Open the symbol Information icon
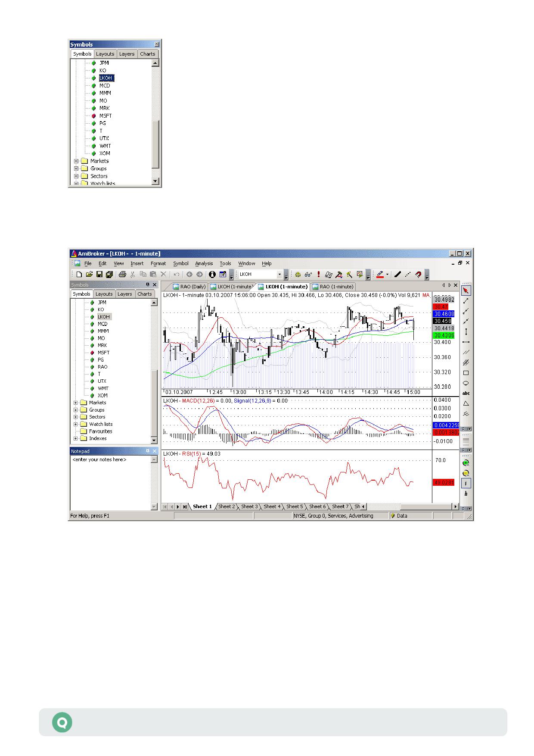Viewport: 534px width, 756px height. pos(212,274)
